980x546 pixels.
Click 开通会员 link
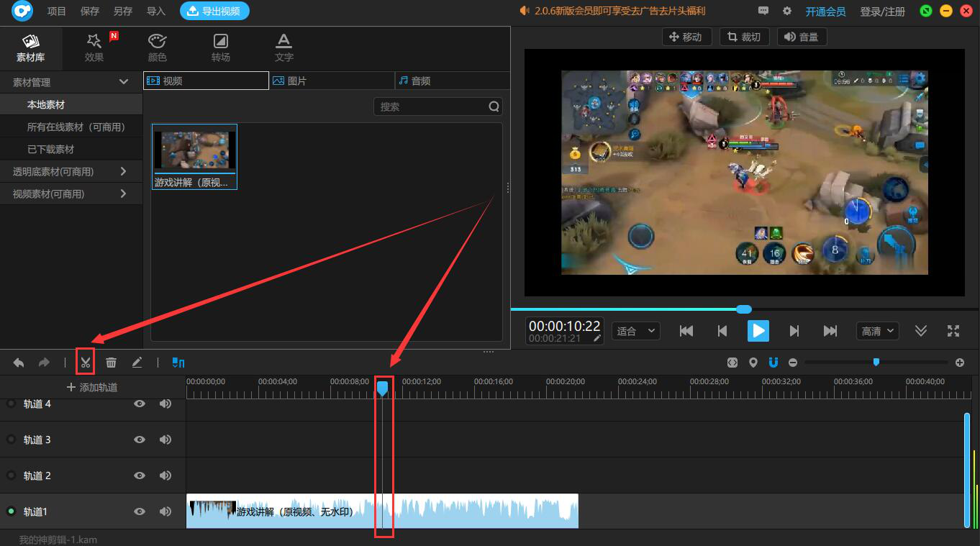tap(825, 12)
